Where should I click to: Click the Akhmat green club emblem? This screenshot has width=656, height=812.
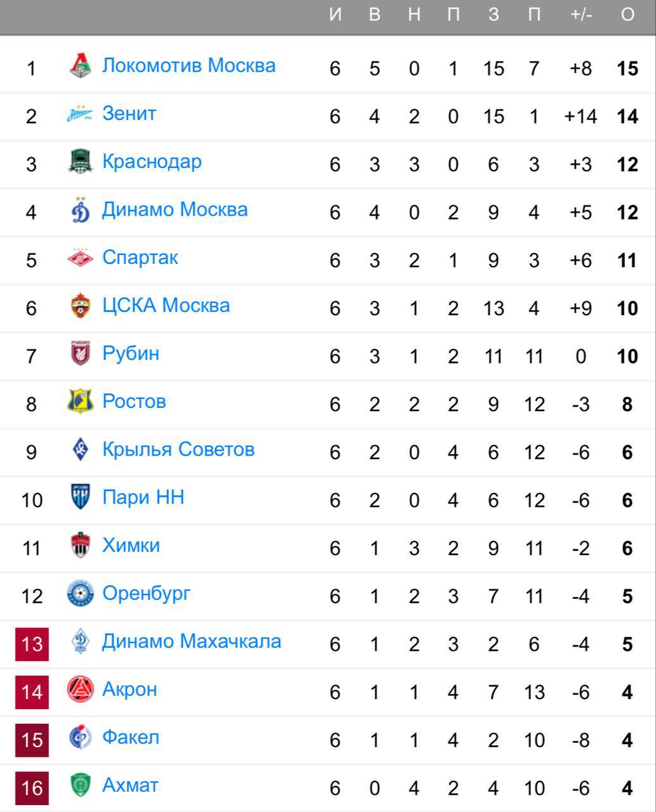pos(80,785)
